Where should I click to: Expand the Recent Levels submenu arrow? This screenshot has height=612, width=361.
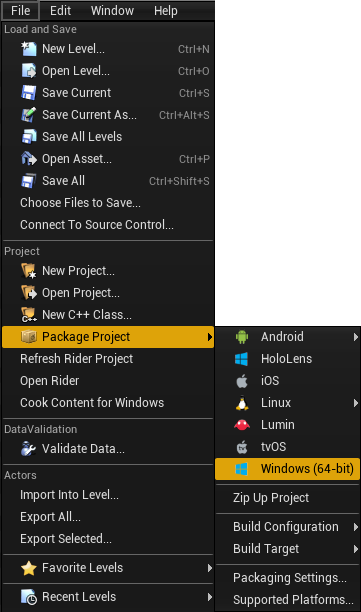[x=210, y=597]
